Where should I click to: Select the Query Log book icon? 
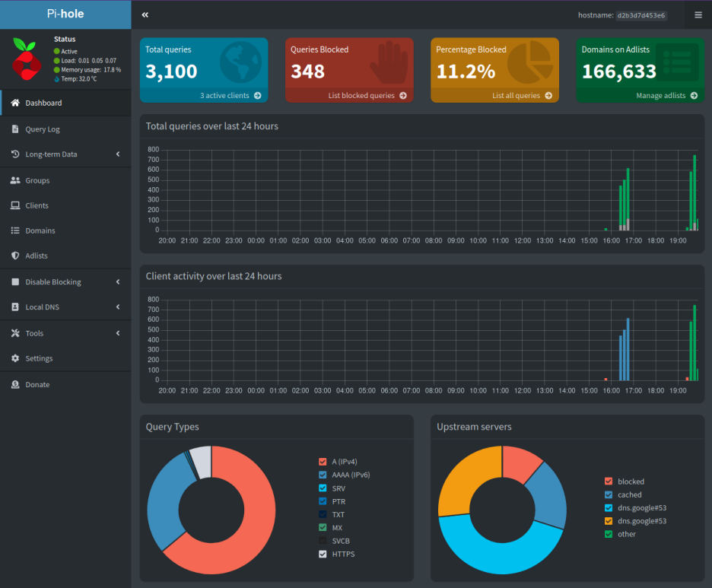pyautogui.click(x=16, y=129)
